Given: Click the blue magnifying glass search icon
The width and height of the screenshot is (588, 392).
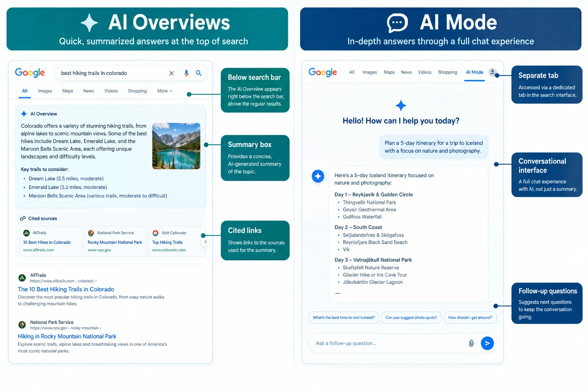Looking at the screenshot, I should point(199,73).
